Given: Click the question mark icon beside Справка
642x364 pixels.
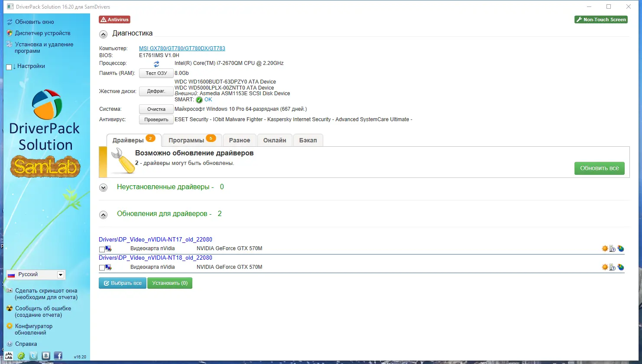Looking at the screenshot, I should coord(10,344).
